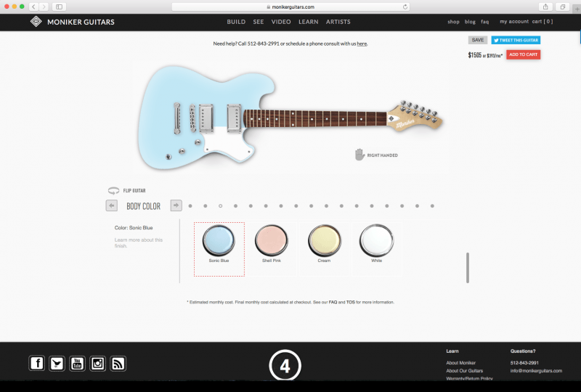581x392 pixels.
Task: Open About Our Guitars footer link
Action: click(x=465, y=370)
